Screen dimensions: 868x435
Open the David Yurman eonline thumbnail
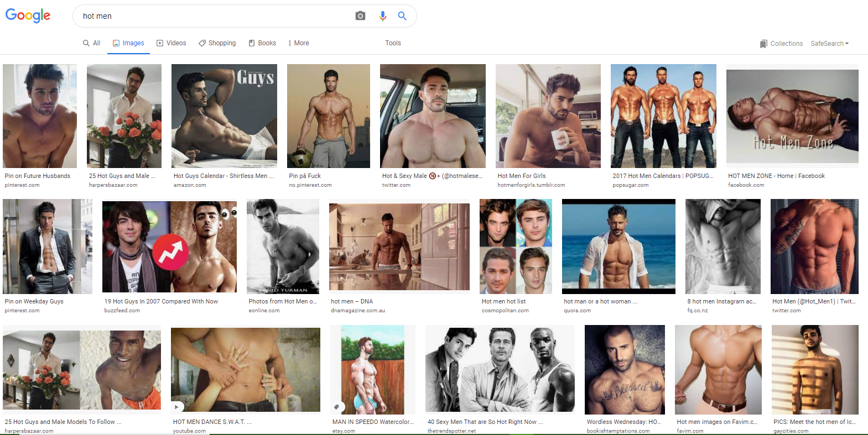(x=283, y=247)
